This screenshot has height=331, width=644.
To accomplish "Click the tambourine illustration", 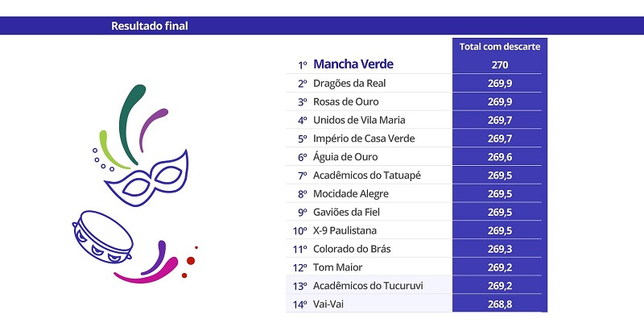I will pos(102,237).
